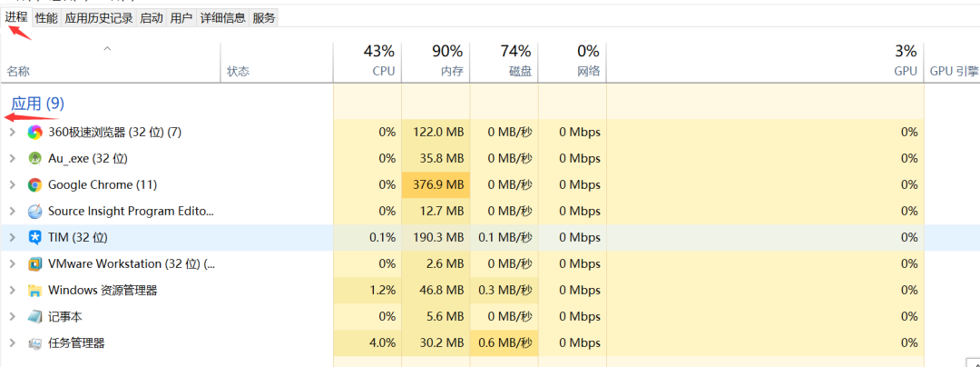
Task: Click the TIM app icon
Action: (34, 237)
